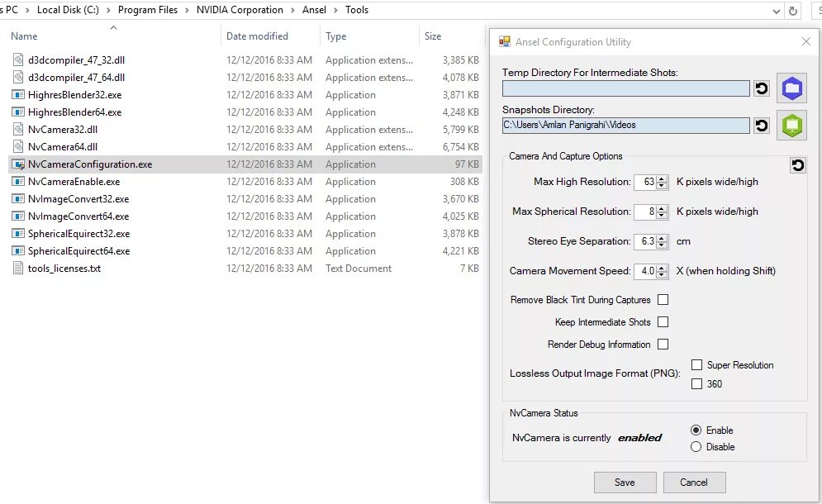Screen dimensions: 822x504
Task: Select the NvImageConvert64.exe file name
Action: point(78,216)
